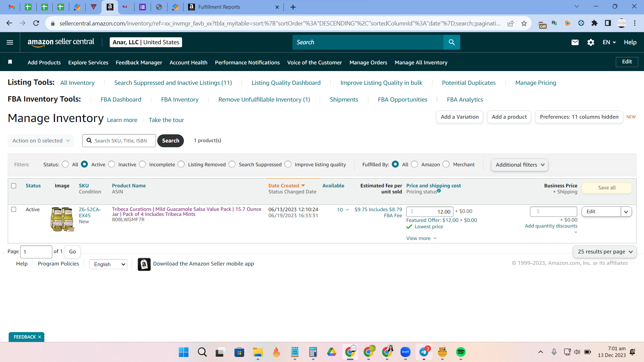Click the Add a product button
Image resolution: width=644 pixels, height=362 pixels.
click(x=509, y=117)
